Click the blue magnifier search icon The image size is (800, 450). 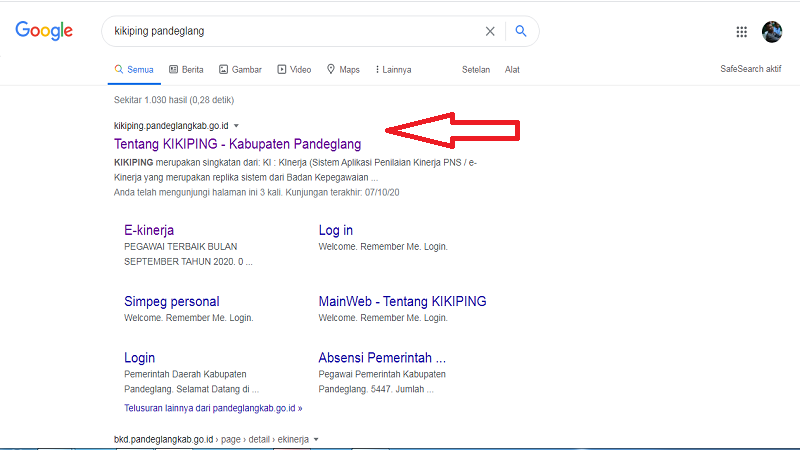pos(520,31)
